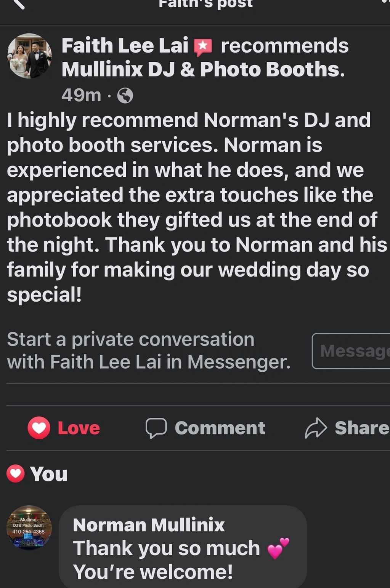Click the Comment speech bubble icon
Viewport: 390px width, 588px height.
pyautogui.click(x=156, y=428)
